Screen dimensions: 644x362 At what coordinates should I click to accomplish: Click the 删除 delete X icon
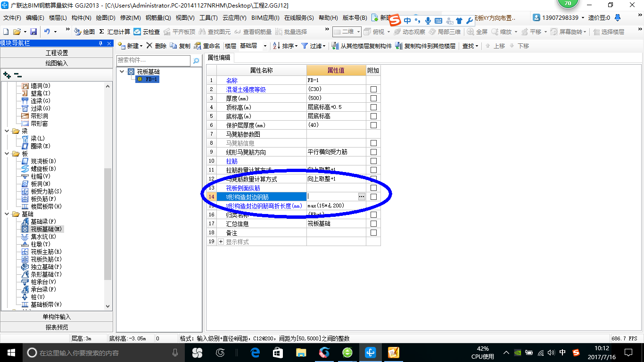[x=149, y=46]
